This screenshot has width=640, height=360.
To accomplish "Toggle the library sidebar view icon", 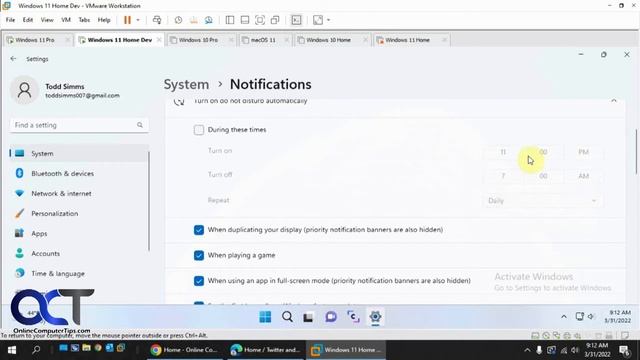I will pos(230,20).
